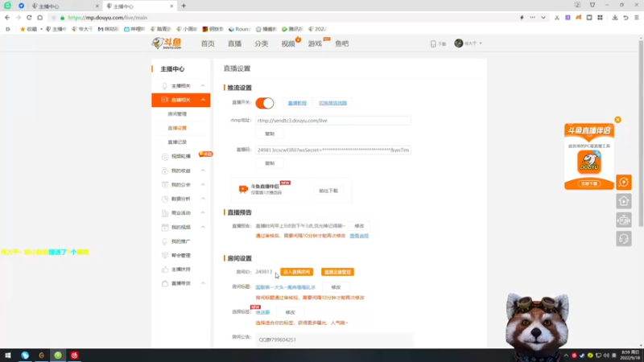Select 房间管理 in sidebar
Image resolution: width=644 pixels, height=362 pixels.
pyautogui.click(x=177, y=113)
